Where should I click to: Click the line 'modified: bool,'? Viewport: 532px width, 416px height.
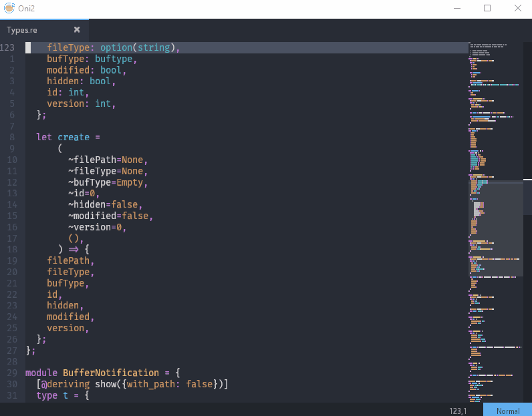click(86, 70)
